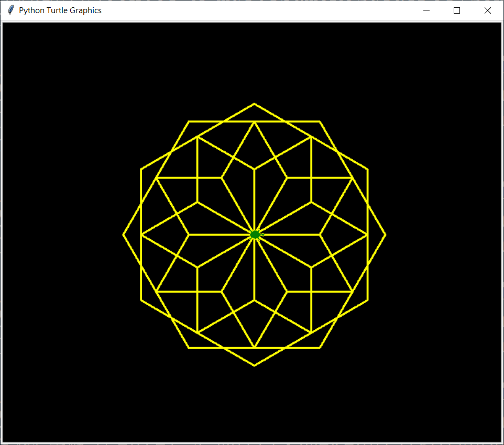The image size is (504, 445).
Task: Click the empty black canvas top-left area
Action: click(x=52, y=52)
